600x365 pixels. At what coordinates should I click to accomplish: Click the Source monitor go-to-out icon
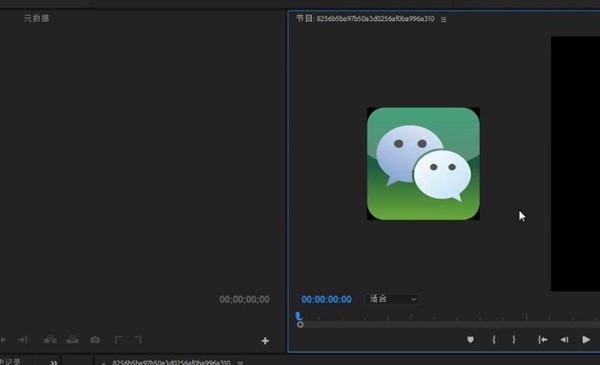pyautogui.click(x=23, y=339)
